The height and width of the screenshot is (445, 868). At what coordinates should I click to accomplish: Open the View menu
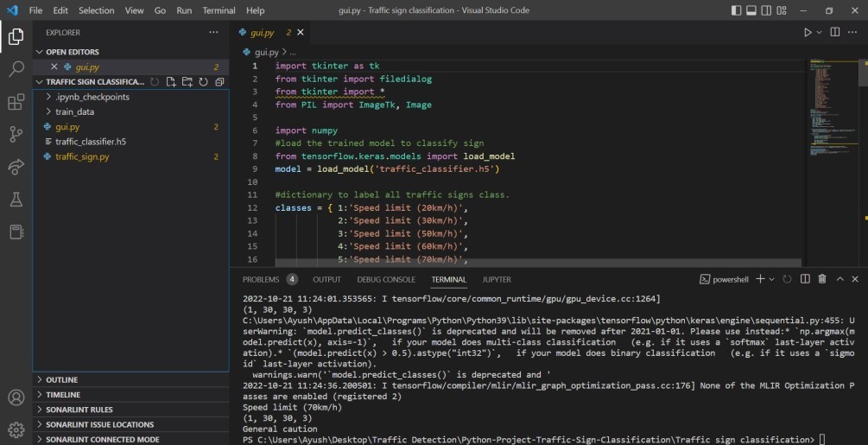[x=134, y=10]
